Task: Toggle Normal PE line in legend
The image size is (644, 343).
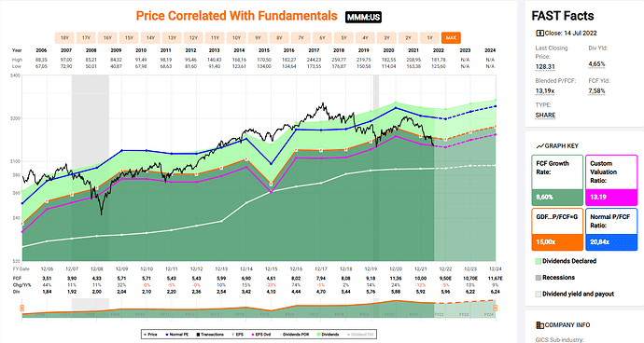Action: (x=178, y=335)
